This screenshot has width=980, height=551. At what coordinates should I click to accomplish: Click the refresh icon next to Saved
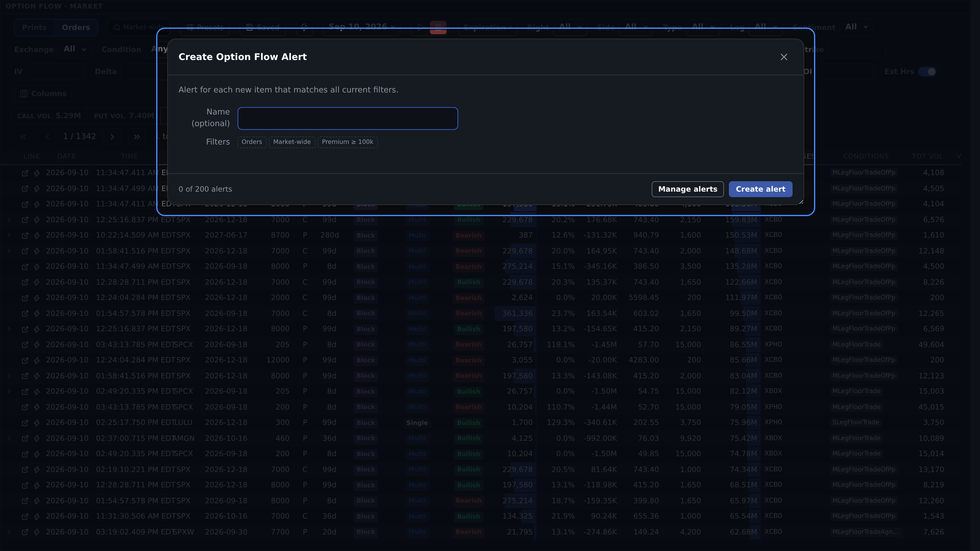[x=304, y=27]
